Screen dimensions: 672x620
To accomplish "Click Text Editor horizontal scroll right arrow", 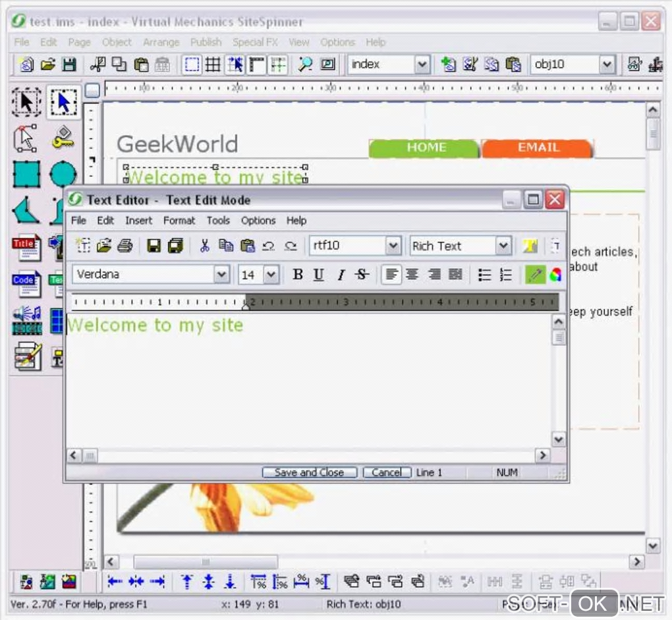I will pos(543,455).
